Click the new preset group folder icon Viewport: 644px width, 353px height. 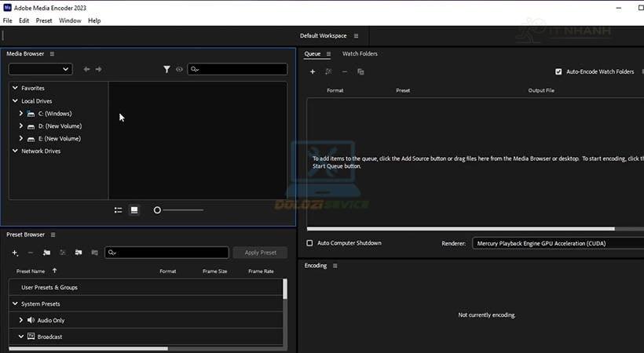(x=47, y=253)
